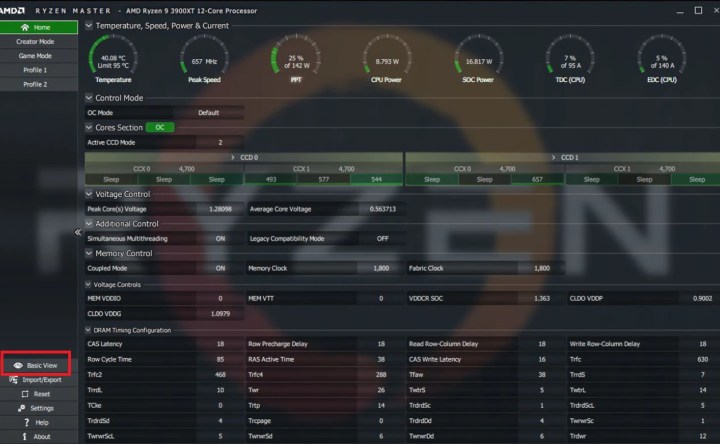This screenshot has width=720, height=444.
Task: Click the Reset icon in sidebar
Action: tap(25, 394)
